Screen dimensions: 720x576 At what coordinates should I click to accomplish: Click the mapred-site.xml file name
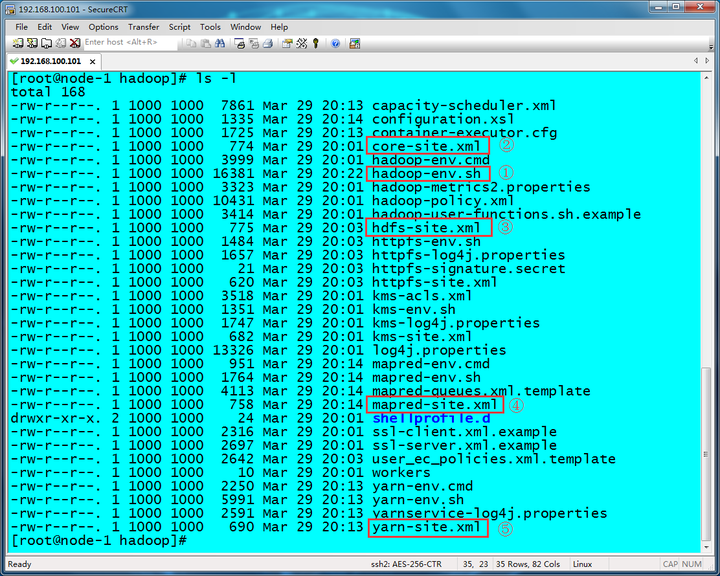[434, 405]
